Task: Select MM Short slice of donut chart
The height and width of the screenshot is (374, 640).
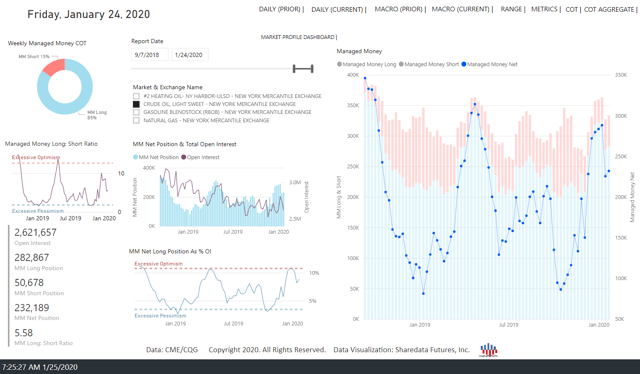Action: pos(56,66)
